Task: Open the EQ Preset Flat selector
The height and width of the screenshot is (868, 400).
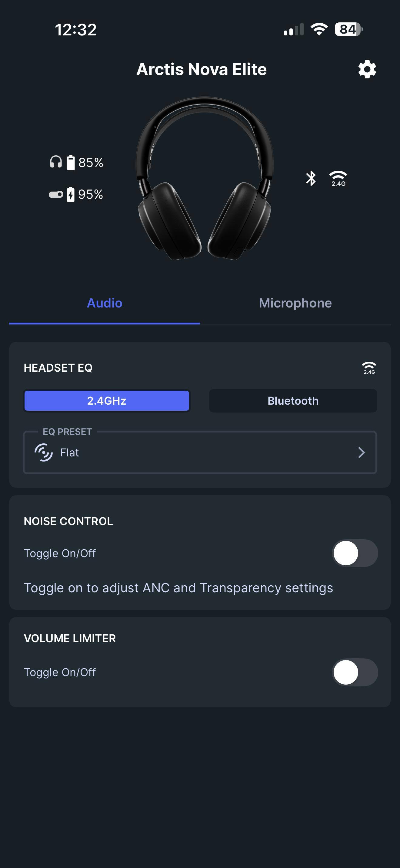Action: point(200,452)
